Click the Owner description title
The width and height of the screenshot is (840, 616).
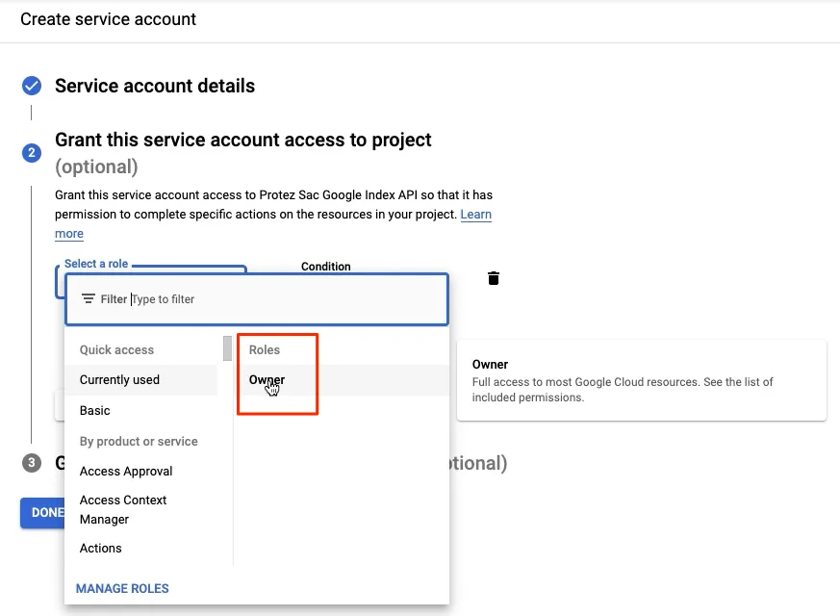click(x=490, y=364)
